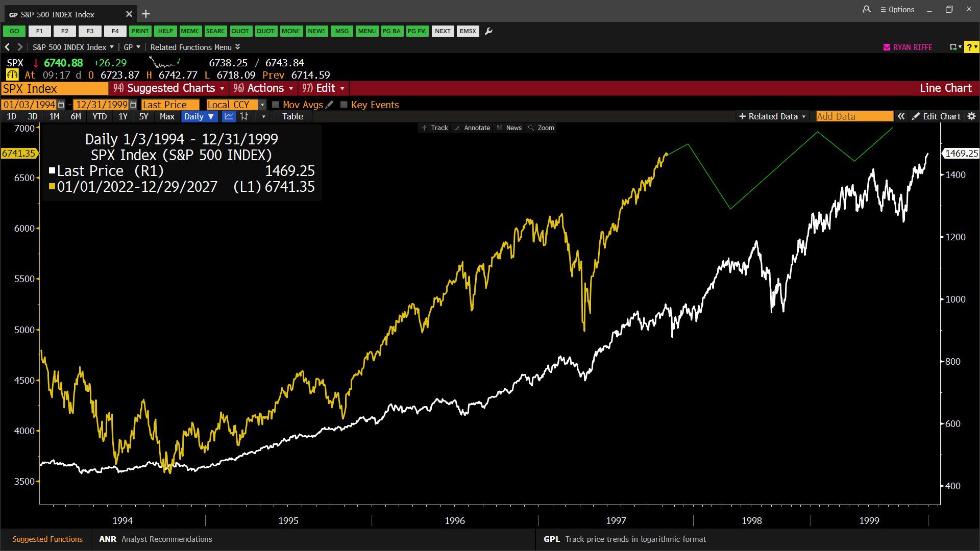Open the yellow help question mark

(969, 47)
